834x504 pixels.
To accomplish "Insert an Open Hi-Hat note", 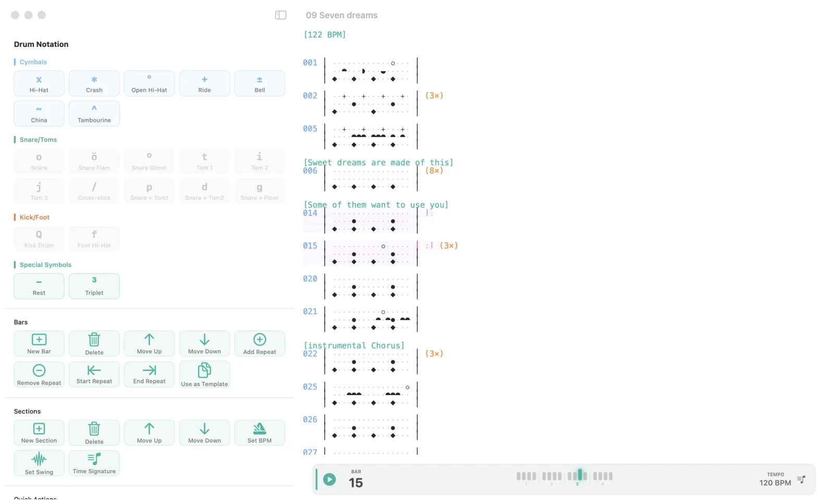I will pos(150,83).
